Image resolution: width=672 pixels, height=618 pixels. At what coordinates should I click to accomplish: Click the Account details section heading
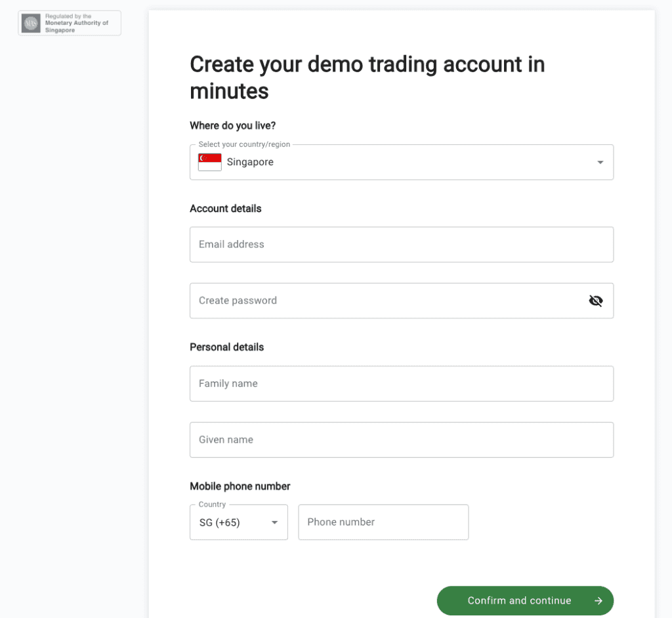(226, 208)
